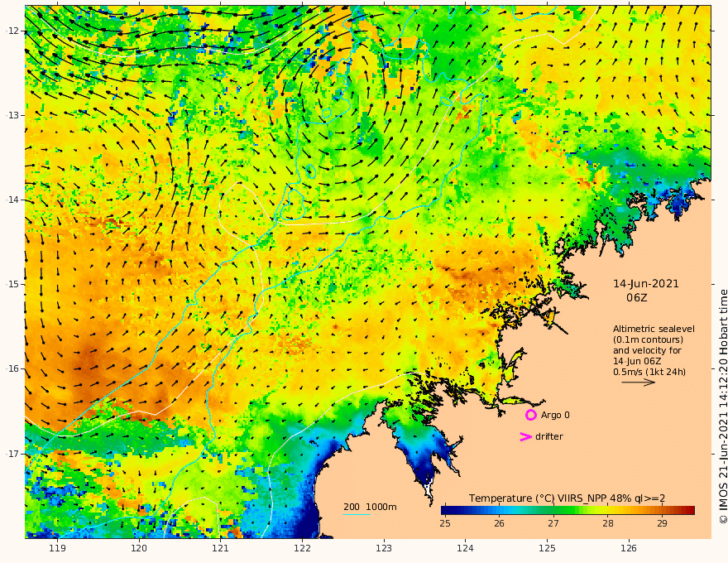This screenshot has width=728, height=563.
Task: Select the '14-Jun-2021' date label
Action: (x=646, y=284)
